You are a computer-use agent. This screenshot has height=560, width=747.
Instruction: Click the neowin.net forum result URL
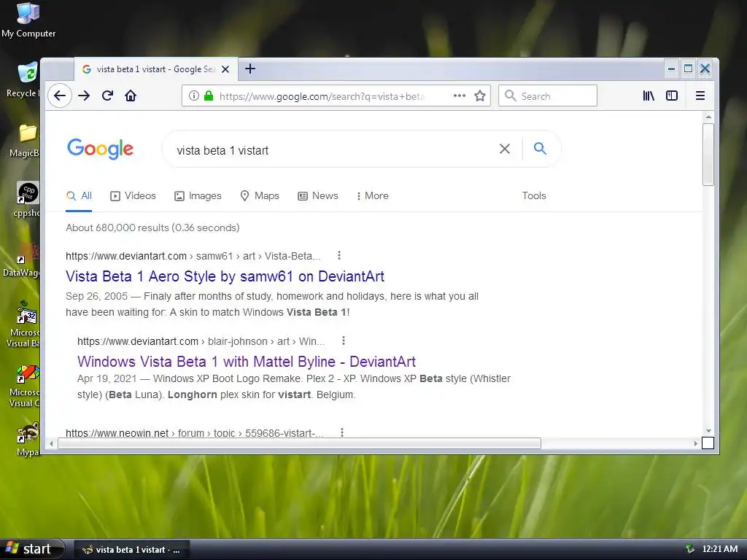[194, 433]
